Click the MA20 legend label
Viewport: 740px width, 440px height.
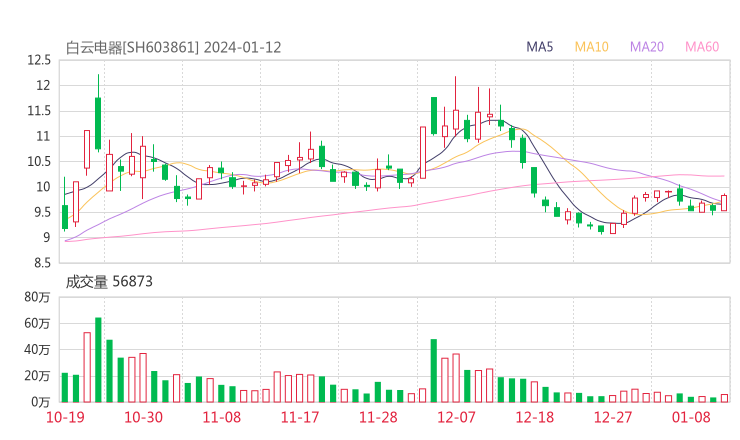(647, 47)
